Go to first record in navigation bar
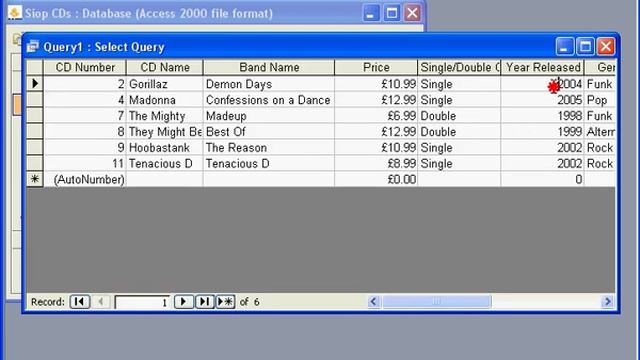This screenshot has width=640, height=360. (80, 302)
